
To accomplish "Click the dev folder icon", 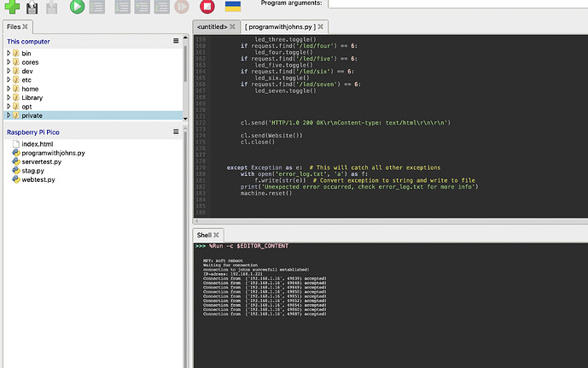I will [15, 71].
